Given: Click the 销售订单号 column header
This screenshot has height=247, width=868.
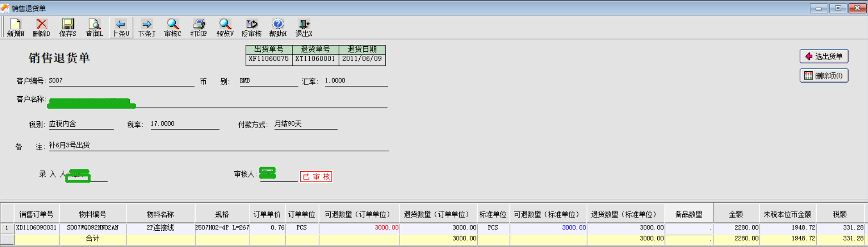Looking at the screenshot, I should click(x=36, y=214).
